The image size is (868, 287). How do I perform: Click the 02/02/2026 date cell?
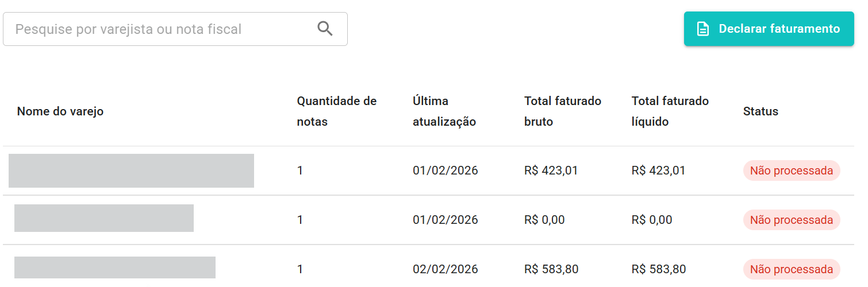445,269
